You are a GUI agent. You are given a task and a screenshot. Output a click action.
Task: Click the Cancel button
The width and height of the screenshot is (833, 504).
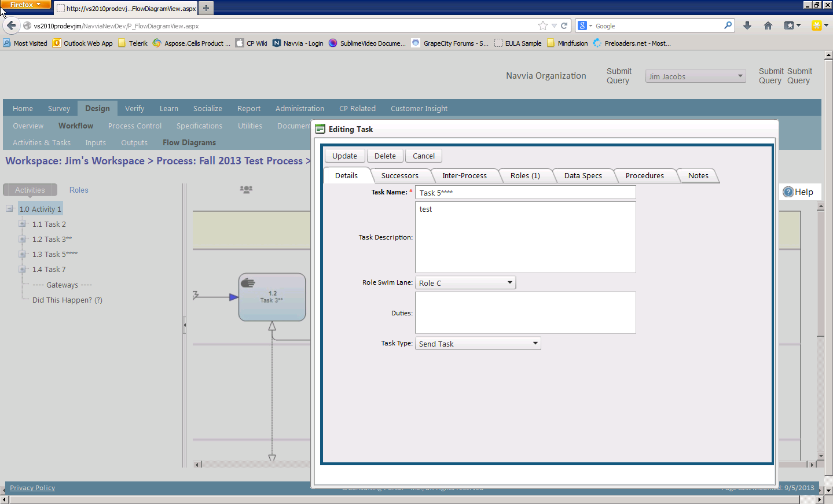pos(424,156)
